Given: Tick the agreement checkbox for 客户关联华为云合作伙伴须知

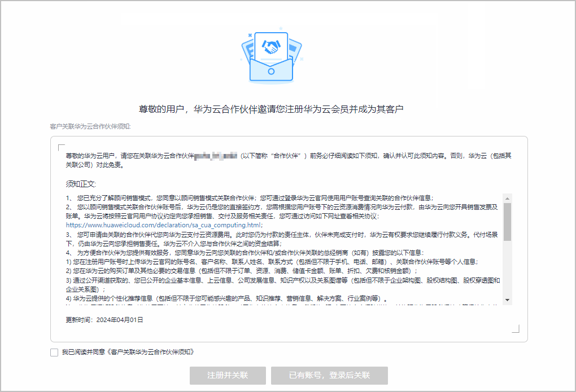Looking at the screenshot, I should tap(54, 353).
